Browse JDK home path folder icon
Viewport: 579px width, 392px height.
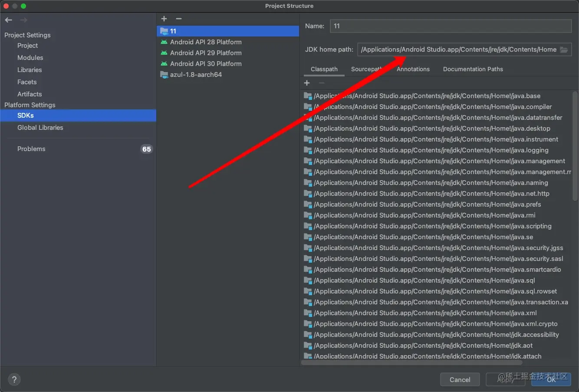(x=564, y=49)
